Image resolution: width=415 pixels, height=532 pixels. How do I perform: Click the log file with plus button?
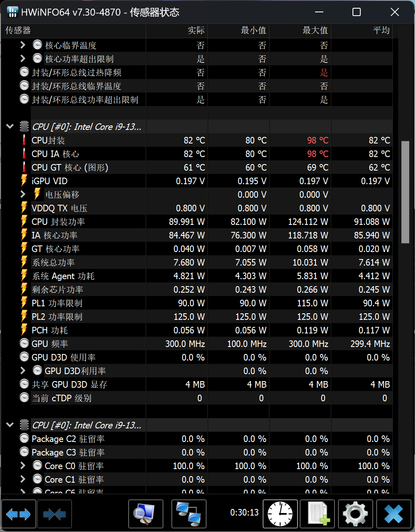coord(317,514)
